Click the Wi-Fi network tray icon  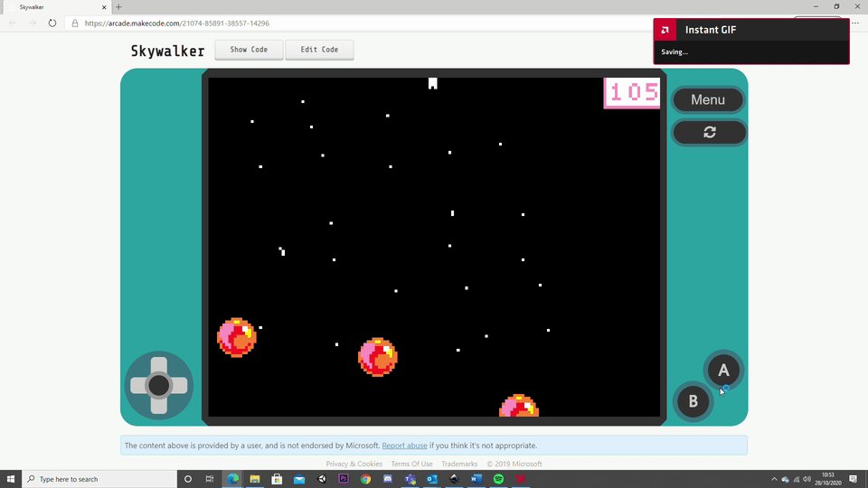[797, 479]
